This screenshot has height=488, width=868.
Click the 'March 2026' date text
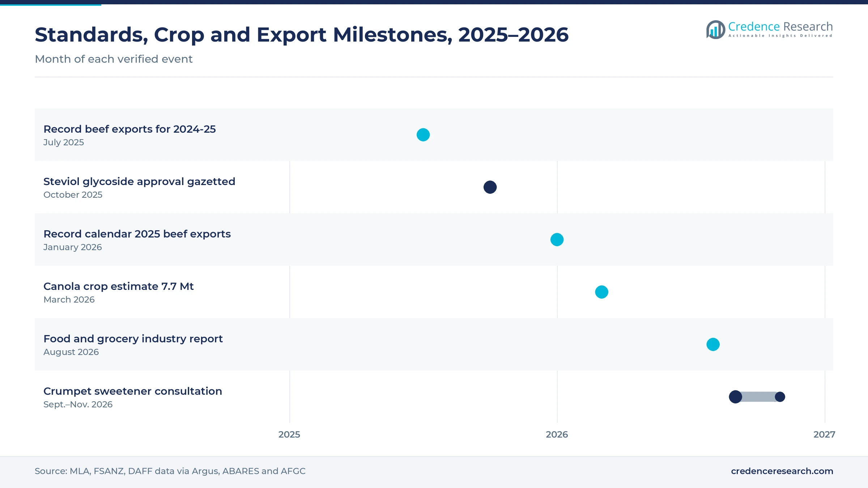69,300
